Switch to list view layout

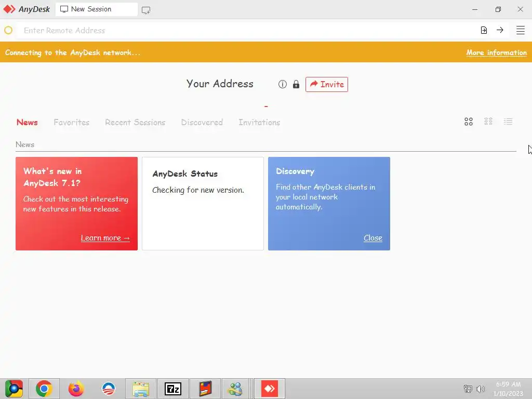508,122
